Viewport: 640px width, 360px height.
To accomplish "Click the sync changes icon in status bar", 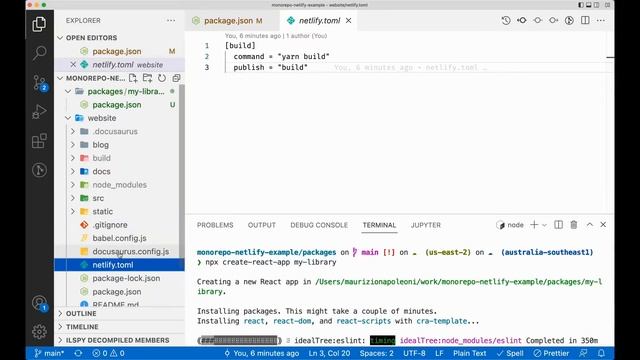I will [78, 353].
